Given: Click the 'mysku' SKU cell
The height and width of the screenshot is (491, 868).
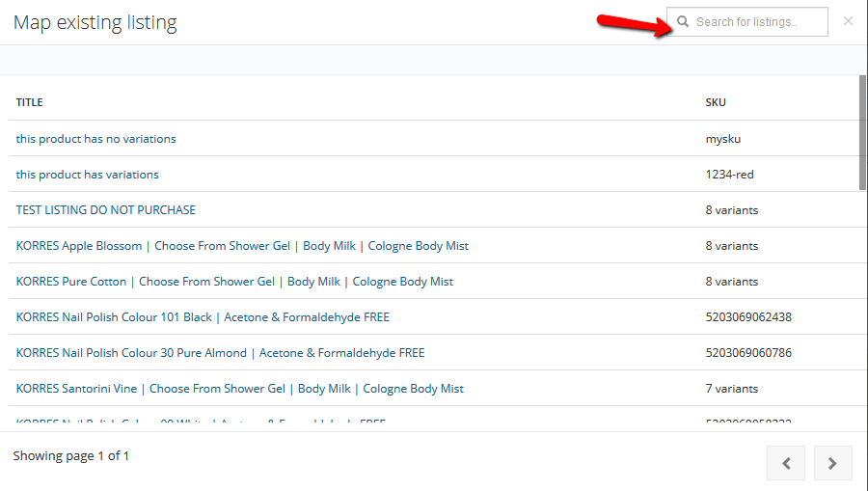Looking at the screenshot, I should pos(722,139).
